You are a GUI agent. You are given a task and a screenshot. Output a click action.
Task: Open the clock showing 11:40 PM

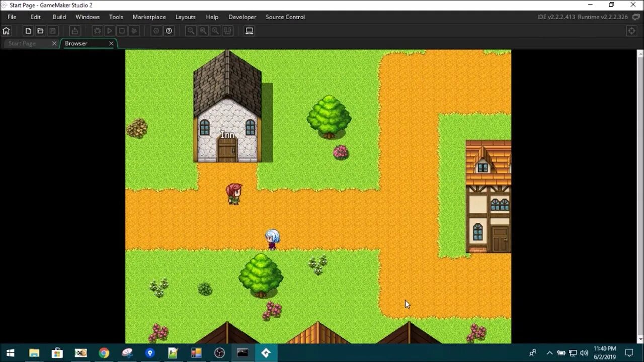604,353
